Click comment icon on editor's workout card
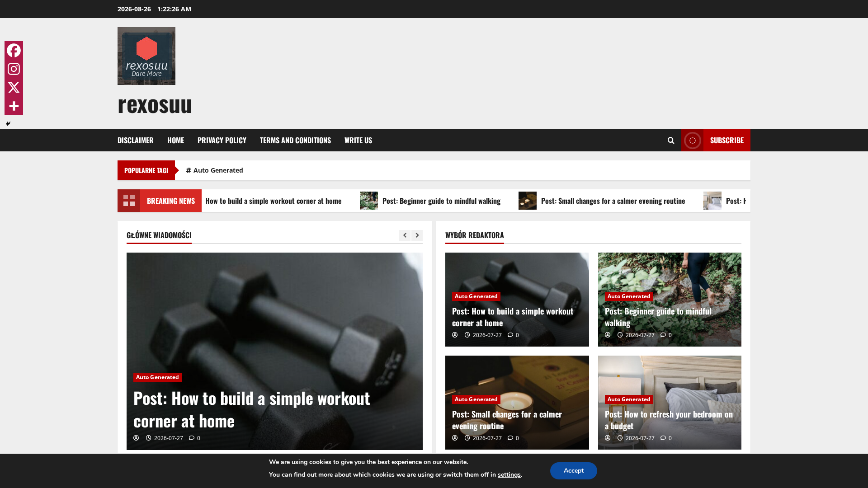The image size is (868, 488). pyautogui.click(x=510, y=335)
